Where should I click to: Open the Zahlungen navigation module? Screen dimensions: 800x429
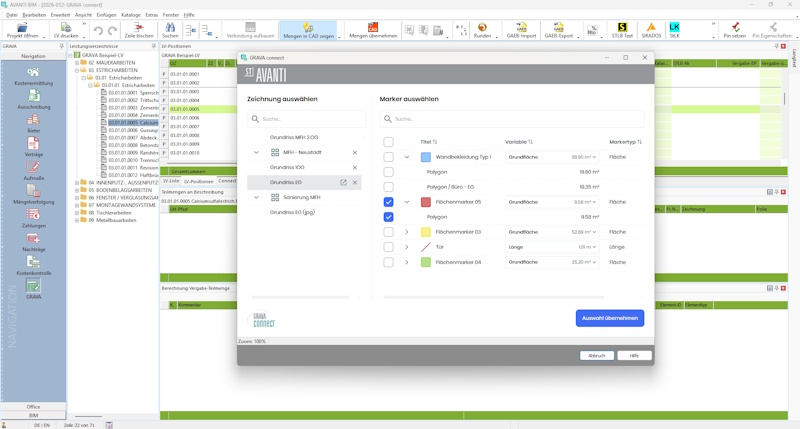(33, 218)
